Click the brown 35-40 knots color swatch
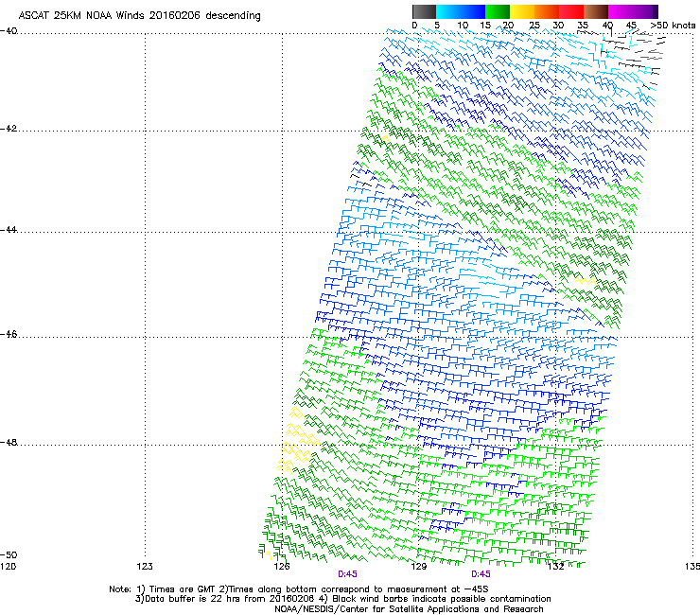Screen dimensions: 700x615 point(596,11)
